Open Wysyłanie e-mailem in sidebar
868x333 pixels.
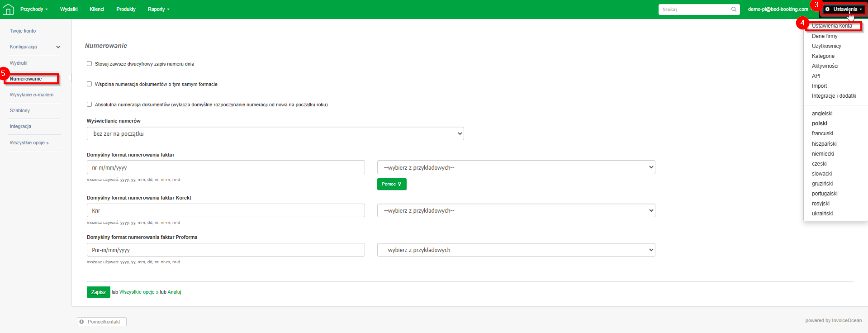click(x=32, y=95)
